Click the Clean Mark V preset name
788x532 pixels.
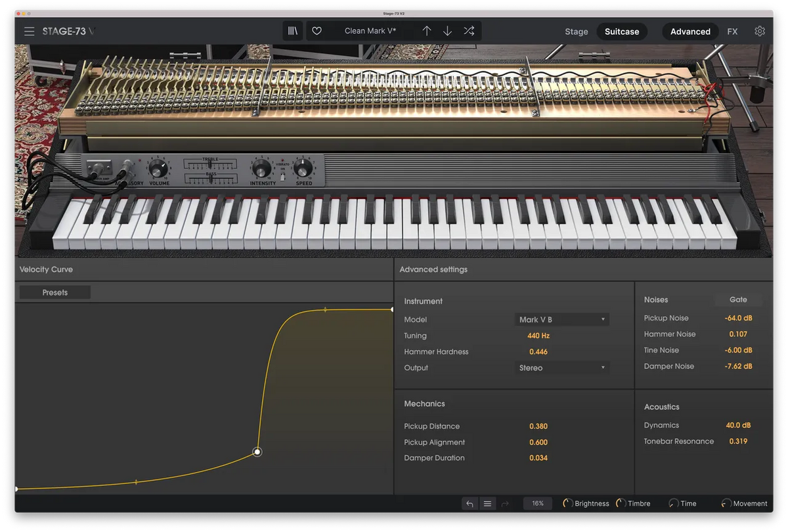tap(370, 31)
